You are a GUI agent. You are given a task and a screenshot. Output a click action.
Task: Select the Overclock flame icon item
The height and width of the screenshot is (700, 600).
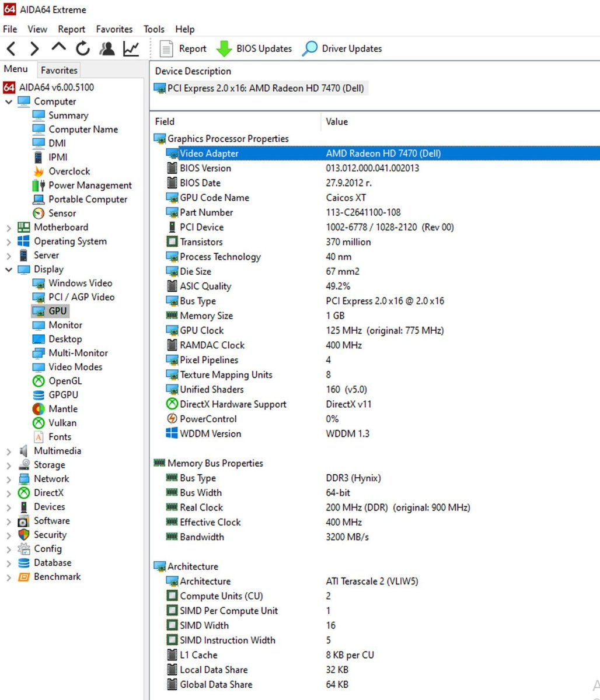click(x=61, y=171)
